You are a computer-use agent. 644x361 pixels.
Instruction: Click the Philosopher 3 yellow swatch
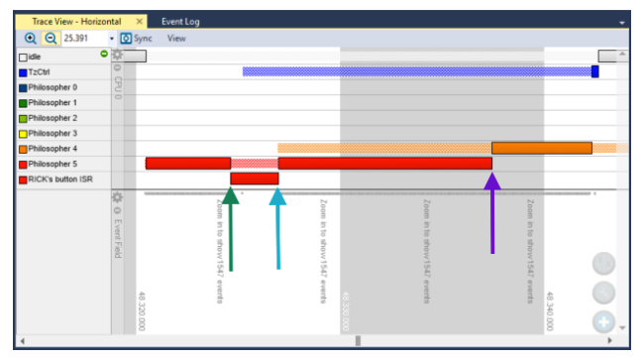pyautogui.click(x=23, y=134)
